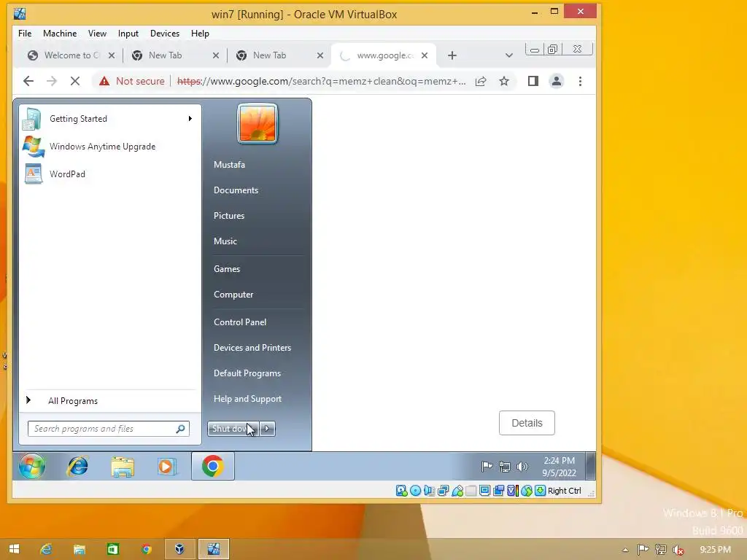Click the Shut down button
Viewport: 747px width, 560px height.
click(x=233, y=429)
